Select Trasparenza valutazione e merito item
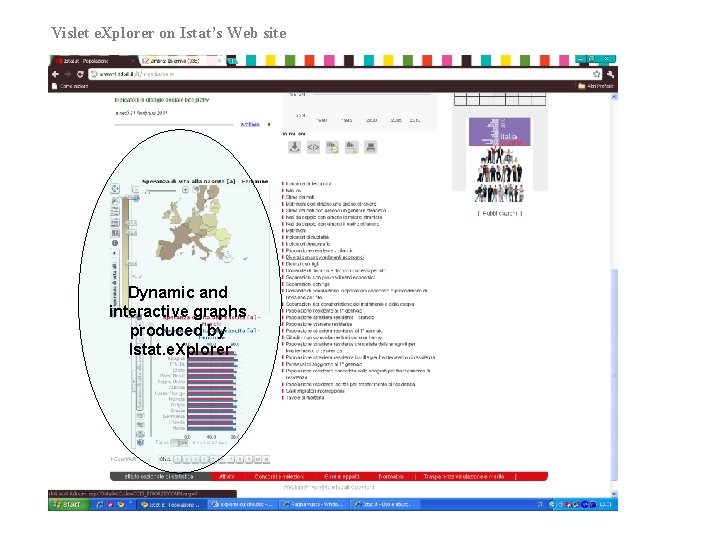This screenshot has width=720, height=540. tap(464, 477)
